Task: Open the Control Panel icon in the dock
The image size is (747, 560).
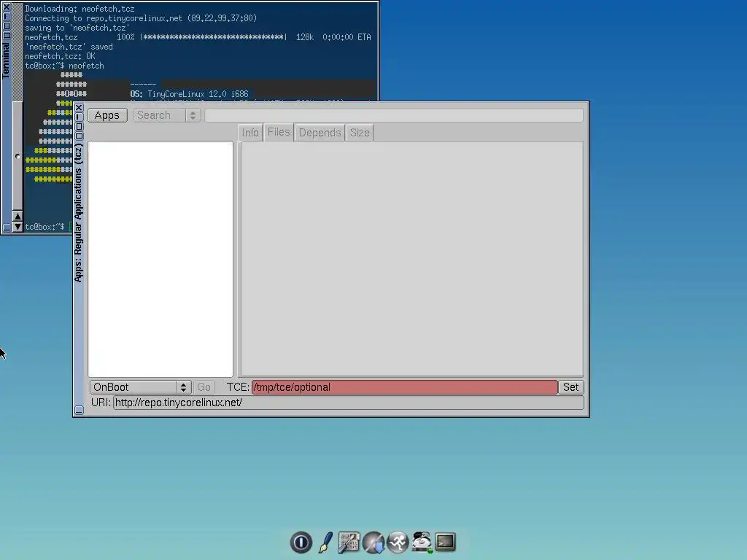Action: coord(349,542)
